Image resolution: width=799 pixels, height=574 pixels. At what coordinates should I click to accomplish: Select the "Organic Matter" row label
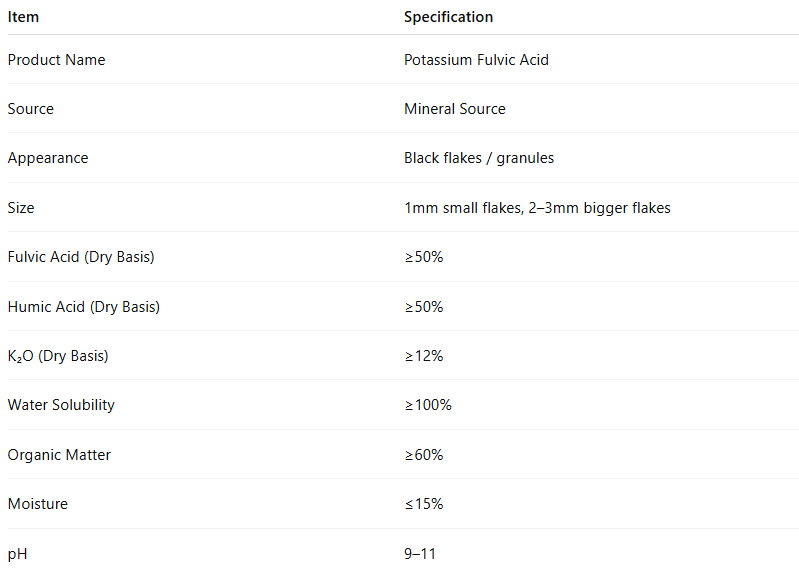(x=59, y=455)
